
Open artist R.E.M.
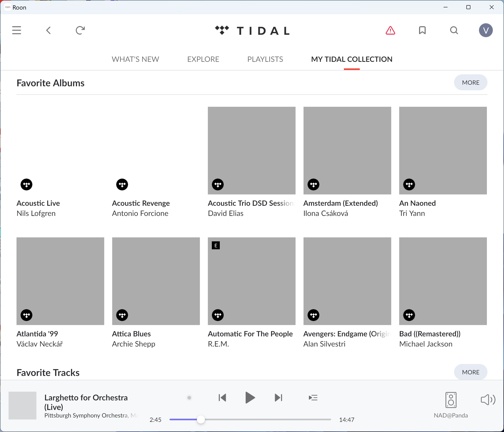pos(218,344)
